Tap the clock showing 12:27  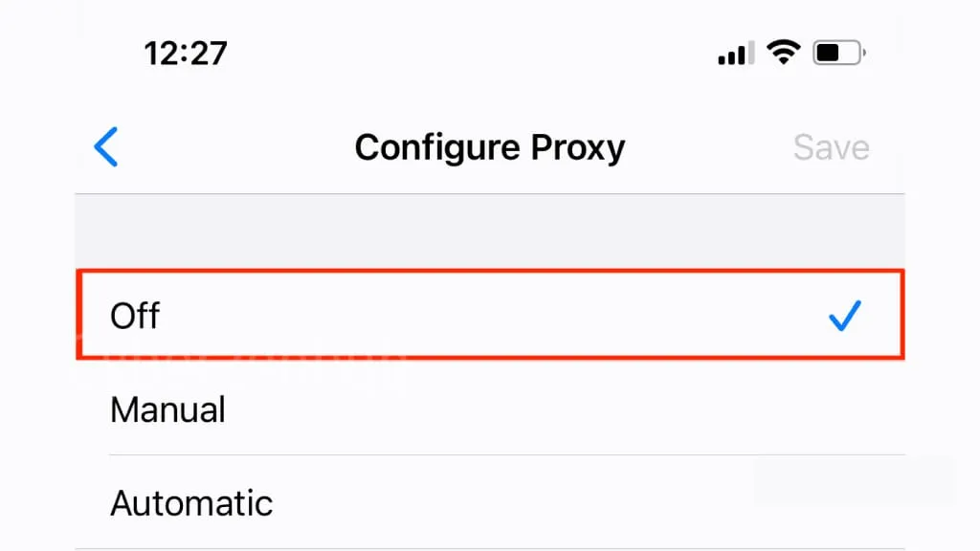coord(188,53)
